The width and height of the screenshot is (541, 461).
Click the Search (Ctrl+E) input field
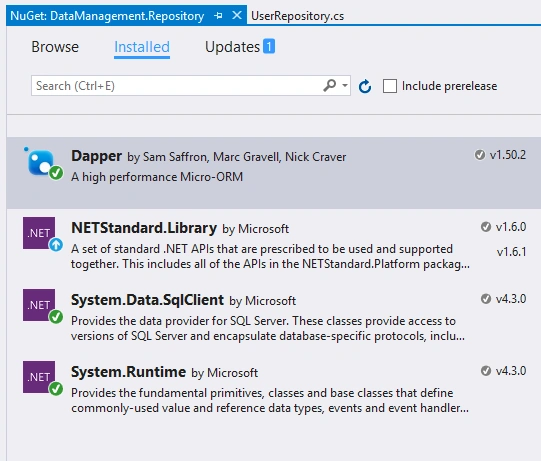176,86
